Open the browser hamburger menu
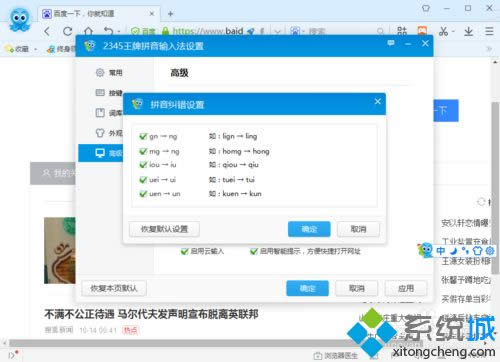Image resolution: width=500 pixels, height=362 pixels. pos(489,31)
